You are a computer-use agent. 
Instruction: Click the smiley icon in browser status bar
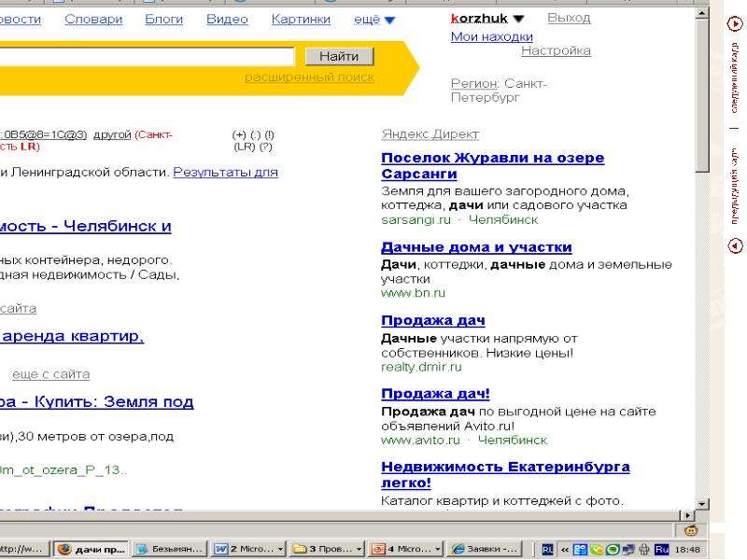[691, 529]
